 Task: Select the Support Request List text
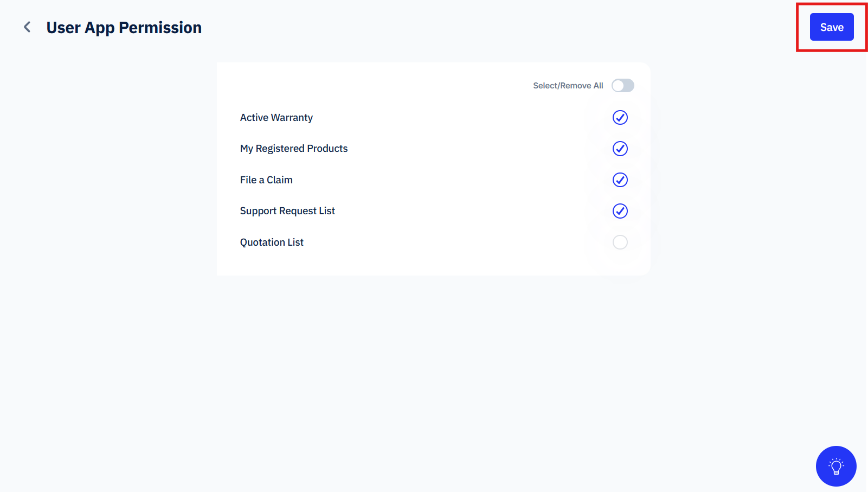tap(287, 211)
